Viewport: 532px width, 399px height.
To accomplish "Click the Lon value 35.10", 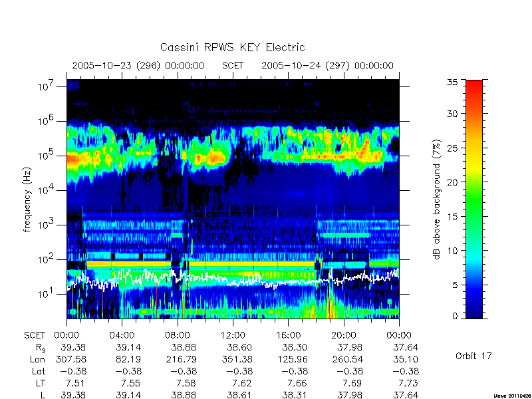I will [x=406, y=359].
